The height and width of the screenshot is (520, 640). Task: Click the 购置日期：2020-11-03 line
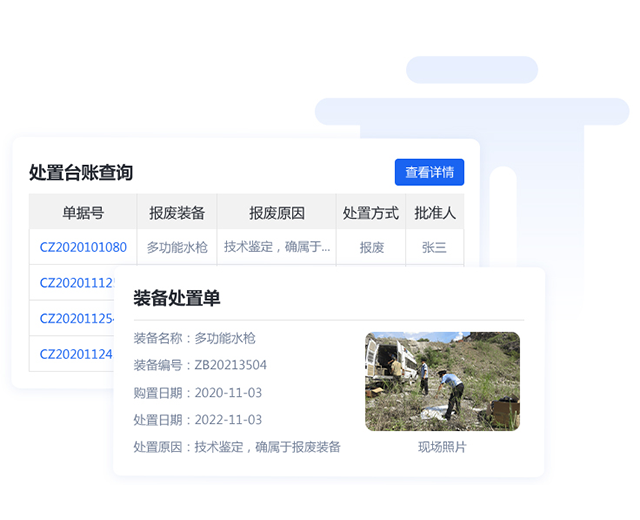pyautogui.click(x=198, y=393)
